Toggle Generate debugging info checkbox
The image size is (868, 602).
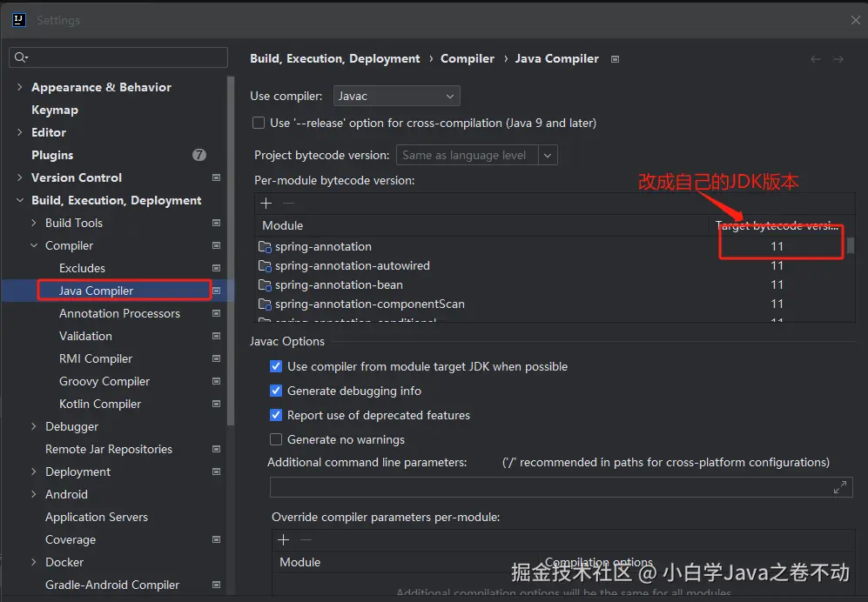(276, 391)
